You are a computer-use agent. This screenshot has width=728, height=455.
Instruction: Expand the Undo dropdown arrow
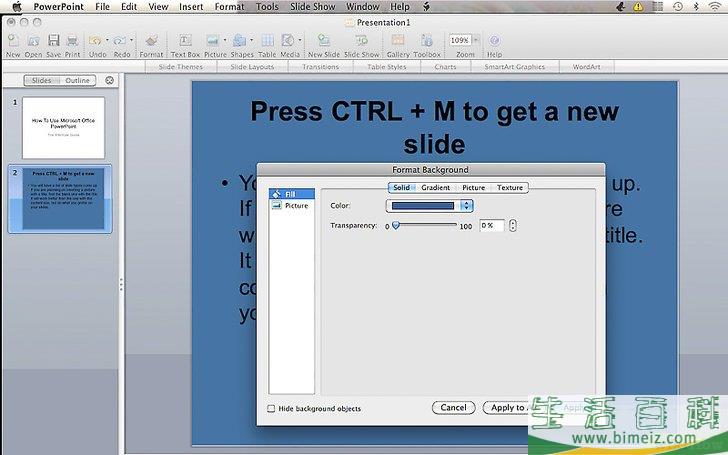coord(107,40)
